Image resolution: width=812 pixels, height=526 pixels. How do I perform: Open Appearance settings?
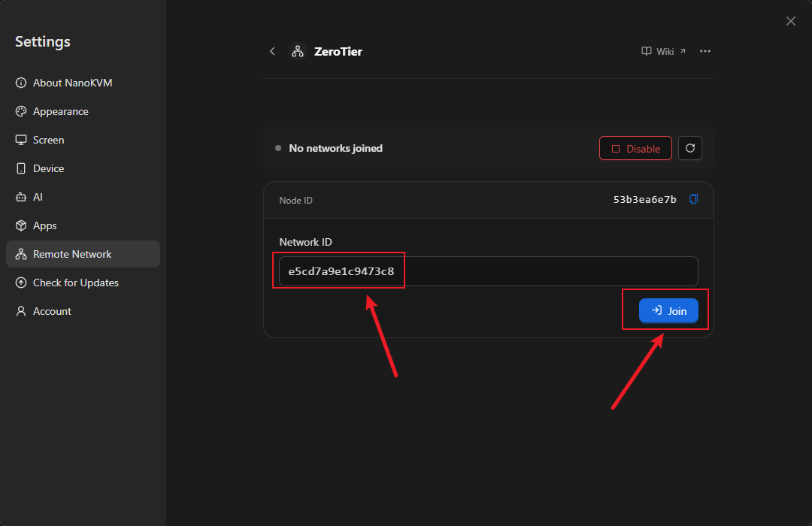(83, 111)
